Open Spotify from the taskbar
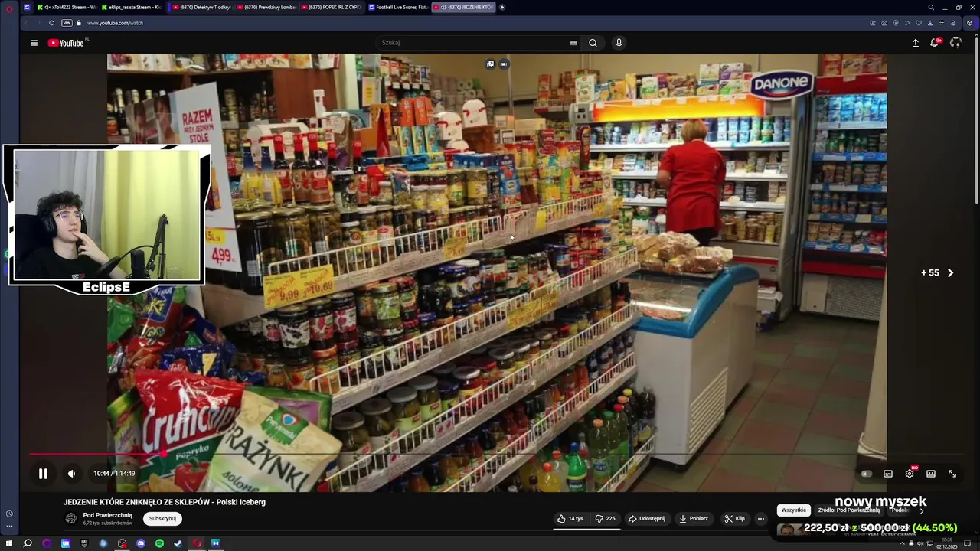This screenshot has height=551, width=980. coord(159,543)
